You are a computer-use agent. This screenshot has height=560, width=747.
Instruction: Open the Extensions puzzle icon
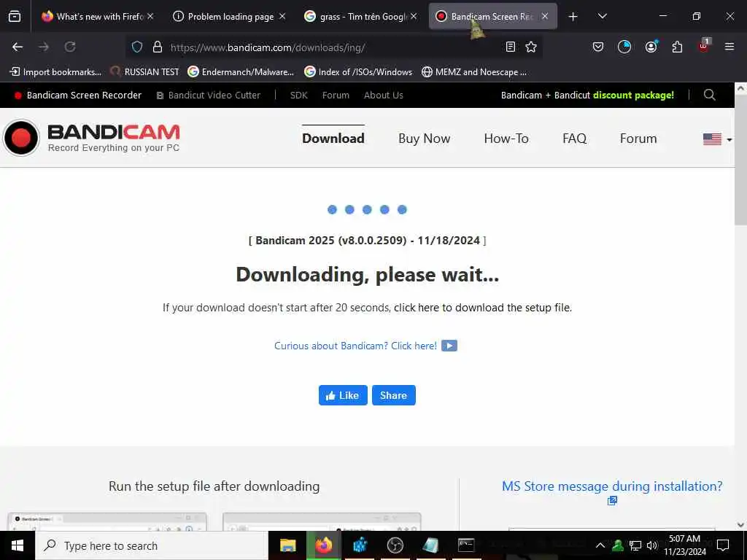(677, 47)
